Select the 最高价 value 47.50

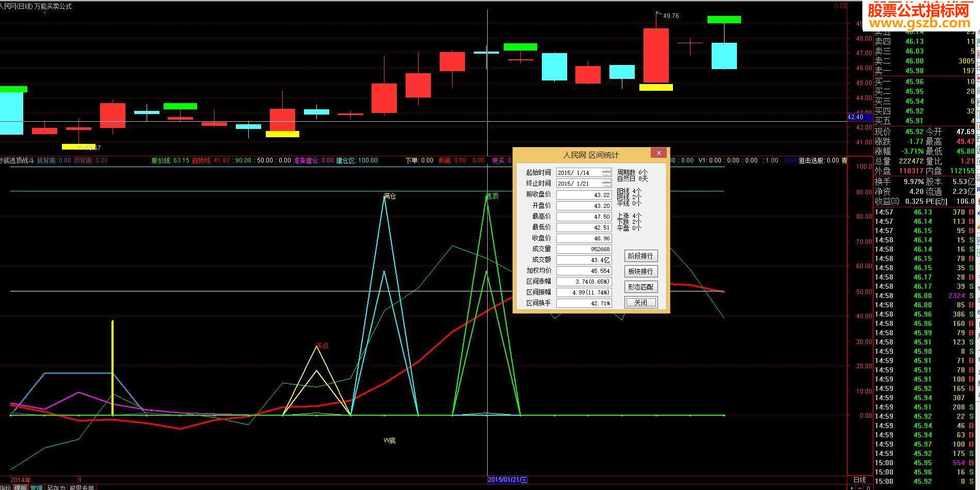584,217
